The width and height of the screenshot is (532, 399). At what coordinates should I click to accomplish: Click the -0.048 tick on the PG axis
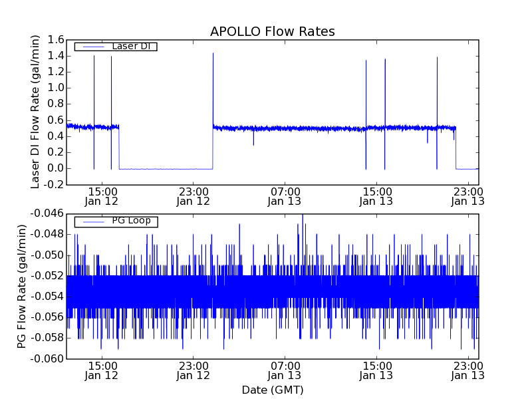click(47, 235)
